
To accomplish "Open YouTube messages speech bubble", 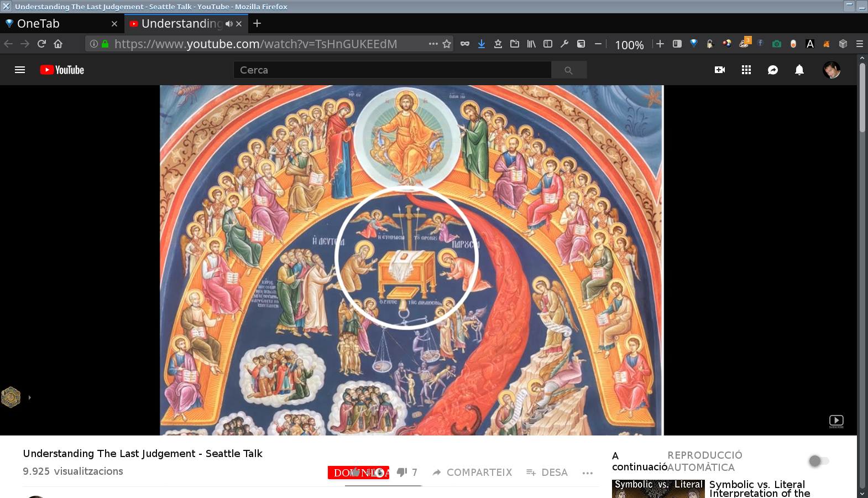I will click(x=773, y=70).
